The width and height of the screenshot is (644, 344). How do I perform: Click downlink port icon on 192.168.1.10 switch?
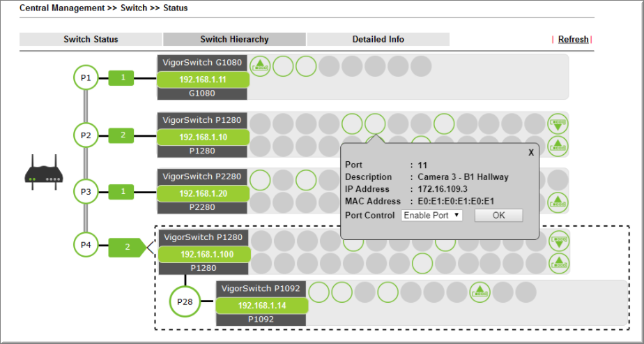tap(558, 124)
